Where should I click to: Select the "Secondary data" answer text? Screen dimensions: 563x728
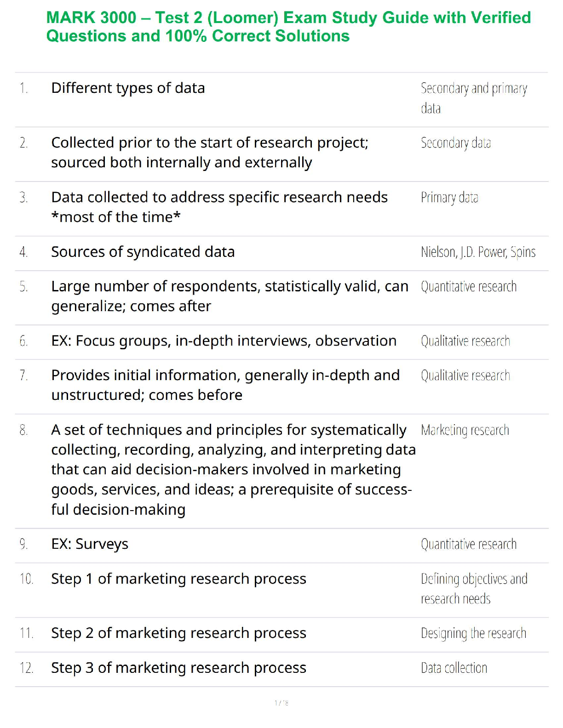tap(455, 143)
